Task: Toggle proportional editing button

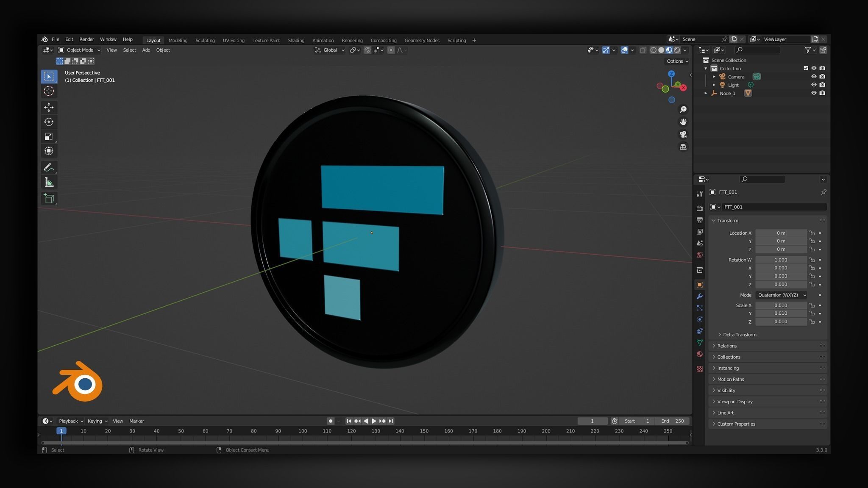Action: [x=391, y=50]
